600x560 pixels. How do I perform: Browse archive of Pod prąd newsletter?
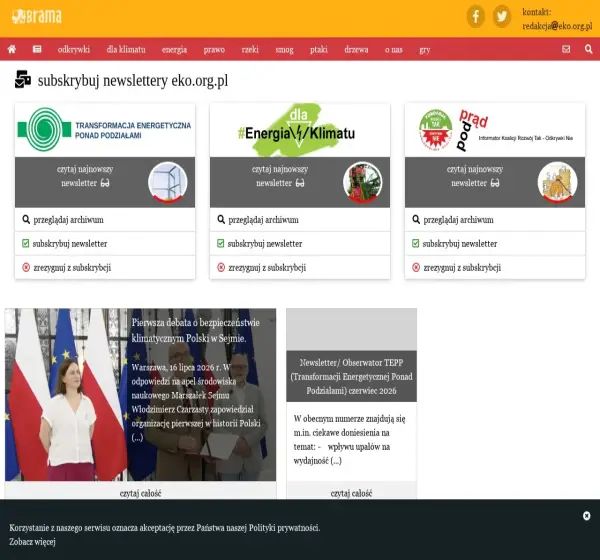(x=495, y=220)
